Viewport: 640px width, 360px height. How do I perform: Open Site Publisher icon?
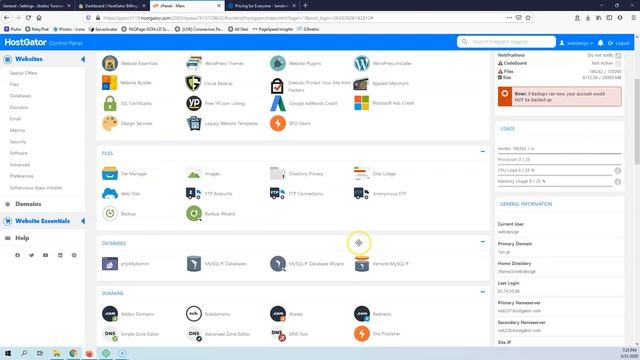(x=362, y=334)
